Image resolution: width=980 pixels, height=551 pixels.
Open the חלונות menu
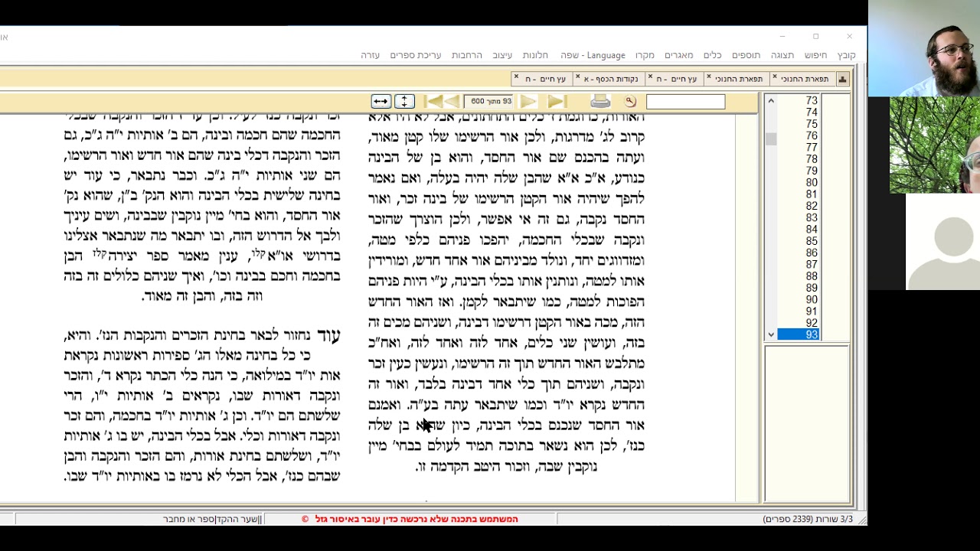535,55
